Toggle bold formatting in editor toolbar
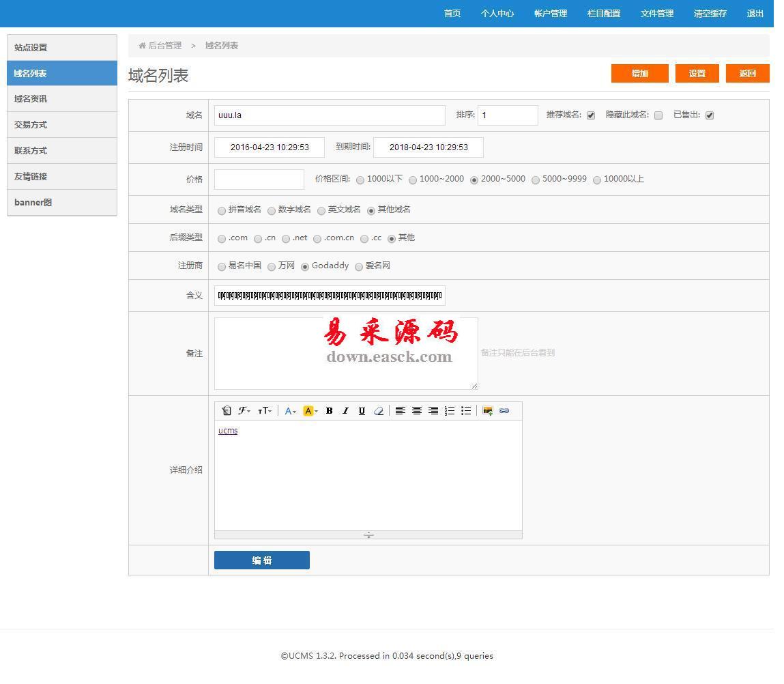Screen dimensions: 784x684 click(329, 411)
